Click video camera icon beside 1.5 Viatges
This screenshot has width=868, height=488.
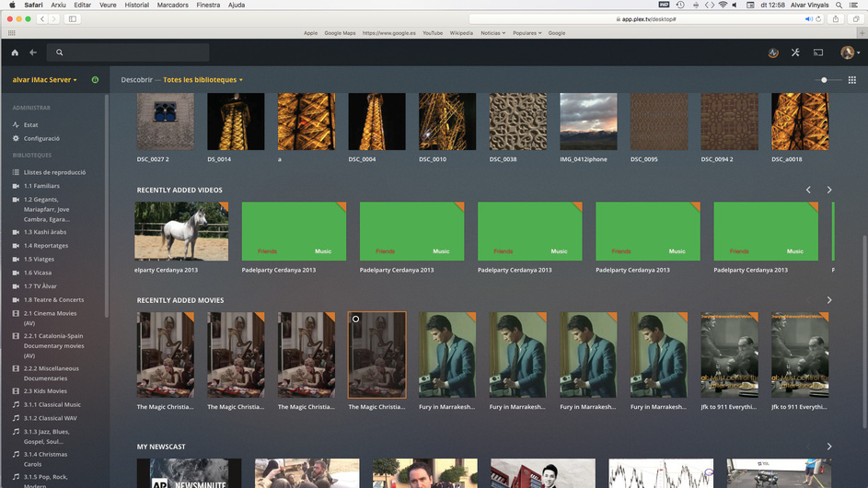pos(16,260)
